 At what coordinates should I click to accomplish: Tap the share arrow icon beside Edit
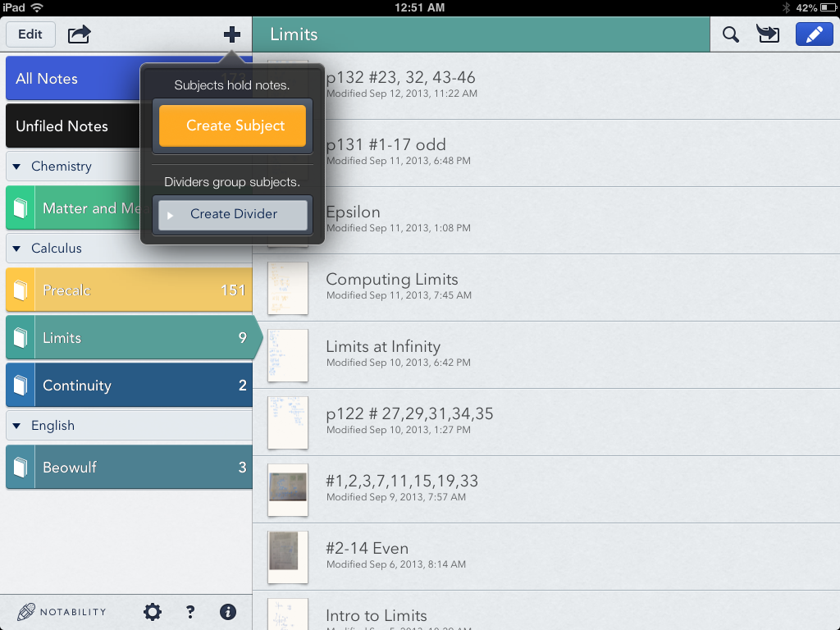(79, 34)
